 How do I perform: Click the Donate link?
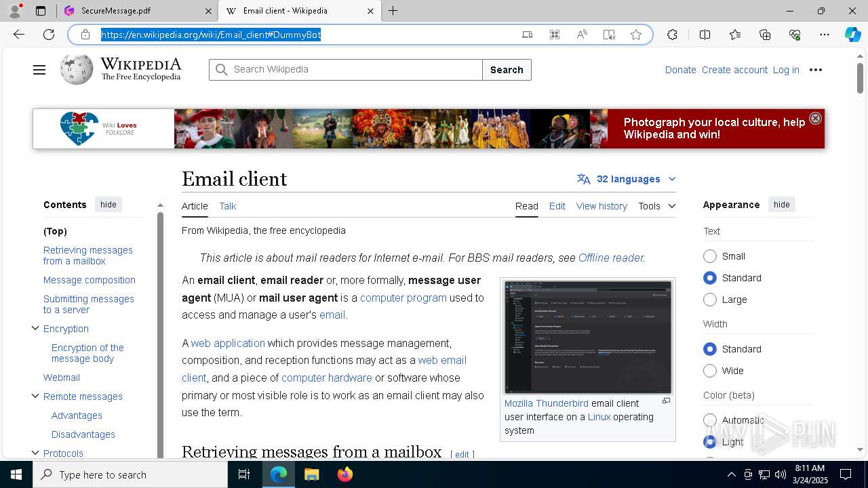click(x=680, y=70)
